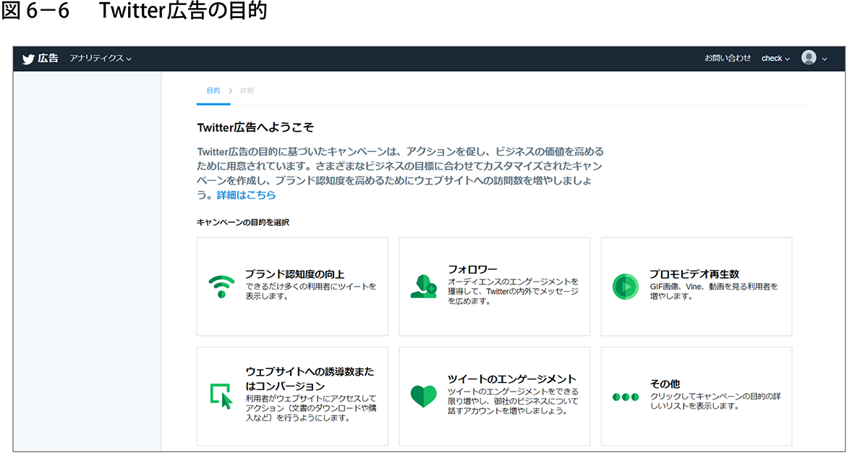
Task: Click the follower person-plus icon
Action: coord(423,287)
